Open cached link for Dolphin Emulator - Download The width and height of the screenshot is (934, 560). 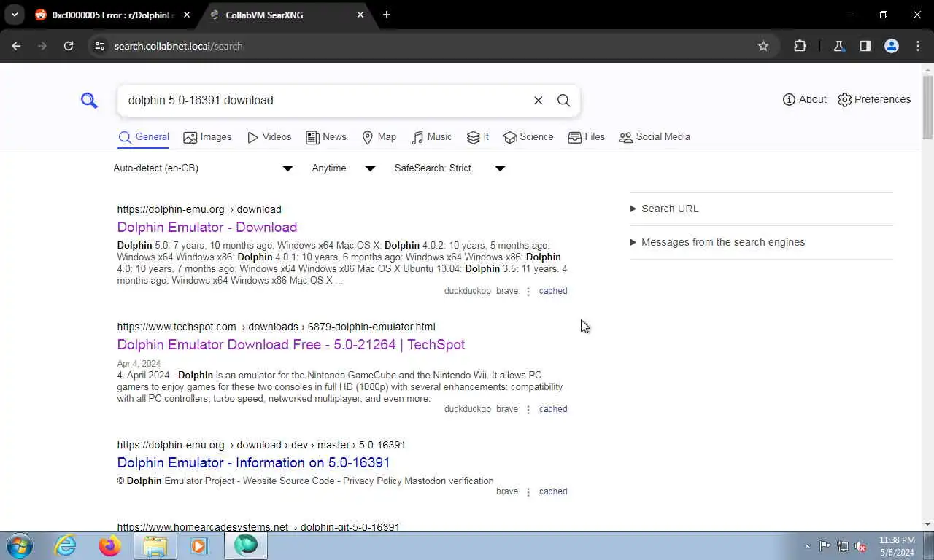553,291
